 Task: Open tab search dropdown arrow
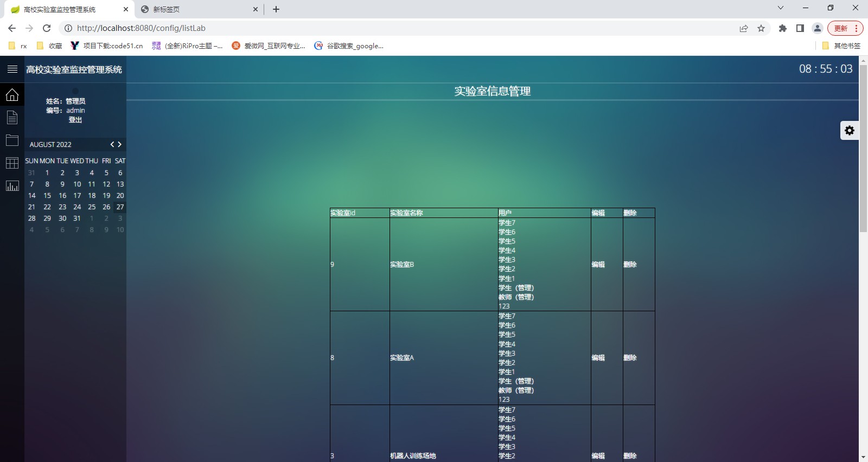[781, 8]
